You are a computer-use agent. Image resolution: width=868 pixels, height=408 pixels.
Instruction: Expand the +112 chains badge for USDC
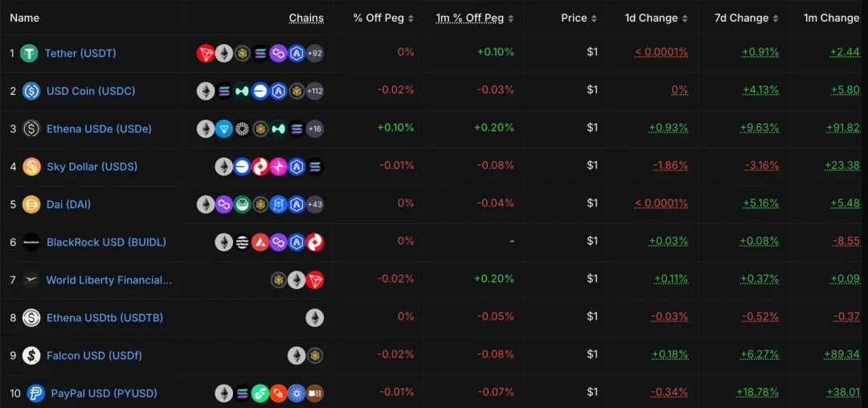[x=314, y=92]
